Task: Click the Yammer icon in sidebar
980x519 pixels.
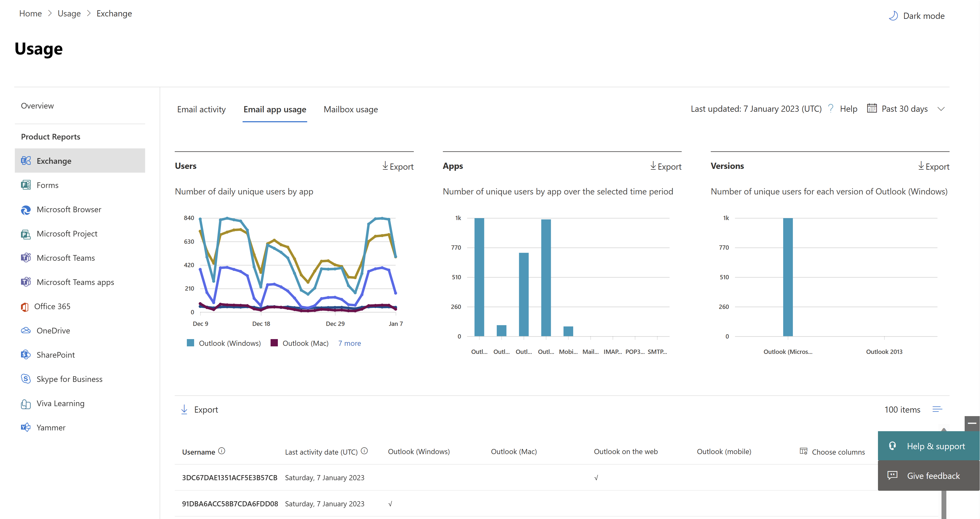Action: pos(26,427)
